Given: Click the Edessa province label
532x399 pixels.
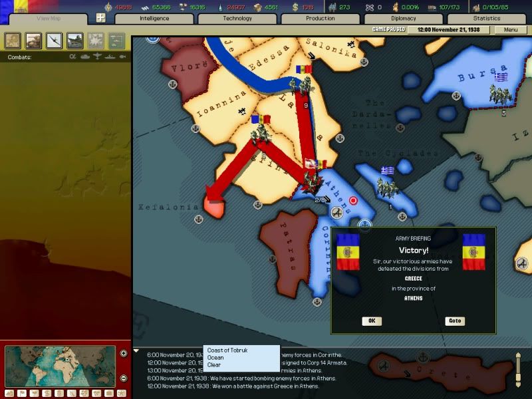Looking at the screenshot, I should coord(270,58).
